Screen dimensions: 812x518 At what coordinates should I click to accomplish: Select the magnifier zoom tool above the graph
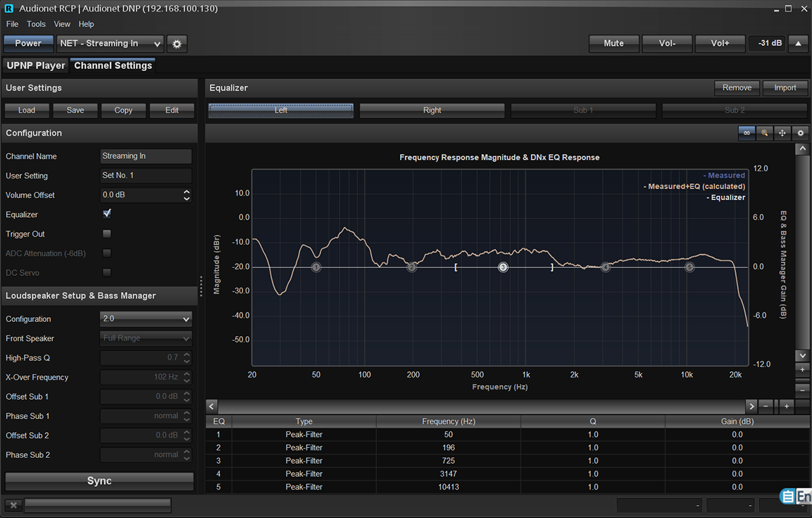765,133
